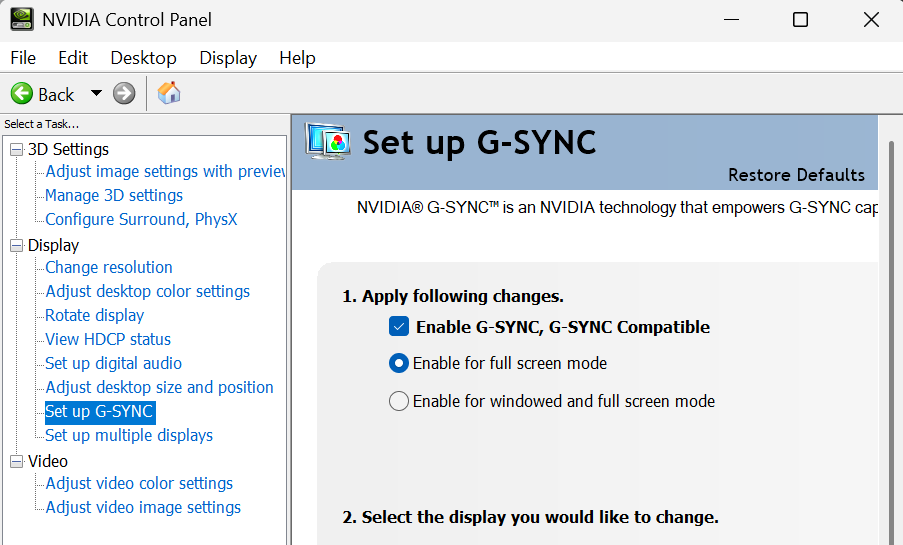Screen dimensions: 903x545
Task: Open the Edit menu
Action: click(73, 58)
